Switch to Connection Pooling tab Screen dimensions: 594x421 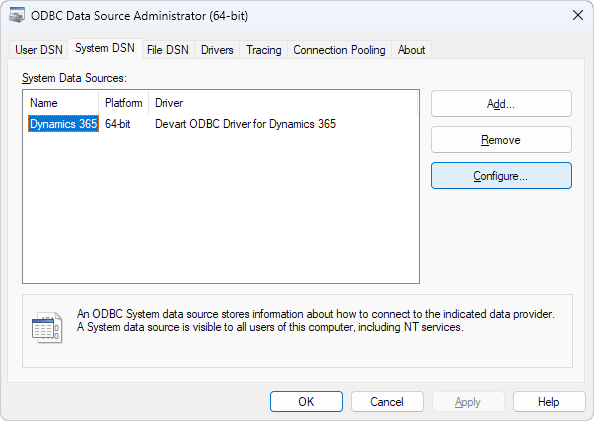tap(339, 50)
